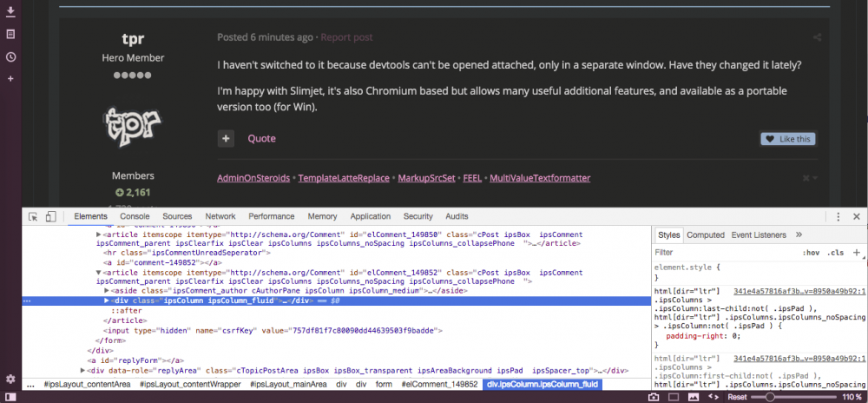Viewport: 868px width, 403px height.
Task: Open the first 341e4a57816af3b stylesheet source link
Action: coord(800,291)
